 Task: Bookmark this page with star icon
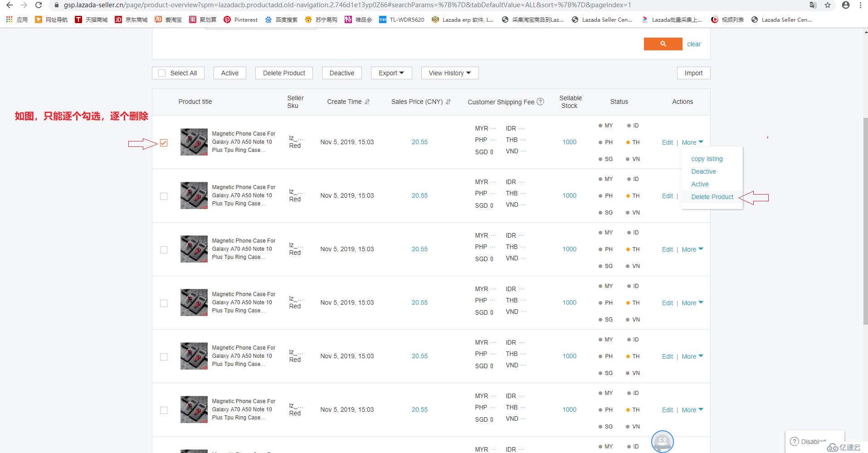(x=828, y=5)
